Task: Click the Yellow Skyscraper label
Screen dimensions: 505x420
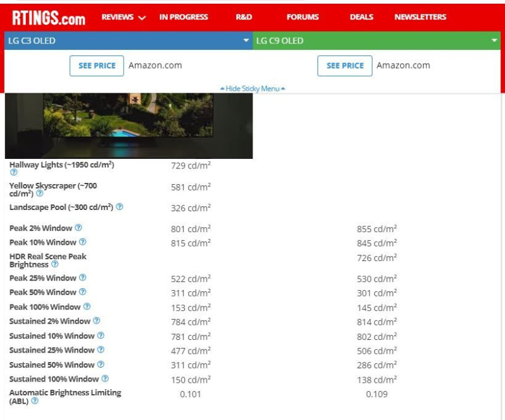Action: click(x=53, y=190)
